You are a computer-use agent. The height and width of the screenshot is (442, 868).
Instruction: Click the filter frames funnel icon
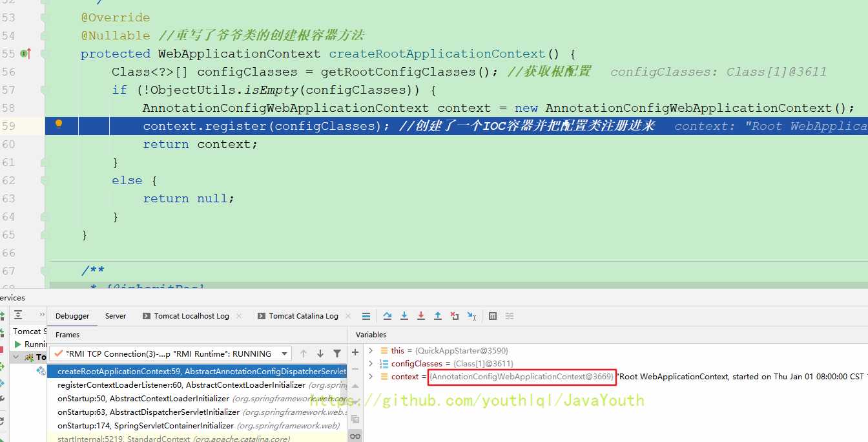click(x=336, y=353)
